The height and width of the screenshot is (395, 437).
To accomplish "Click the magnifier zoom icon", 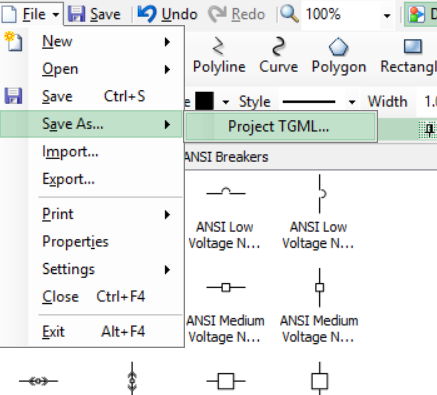I will (289, 14).
